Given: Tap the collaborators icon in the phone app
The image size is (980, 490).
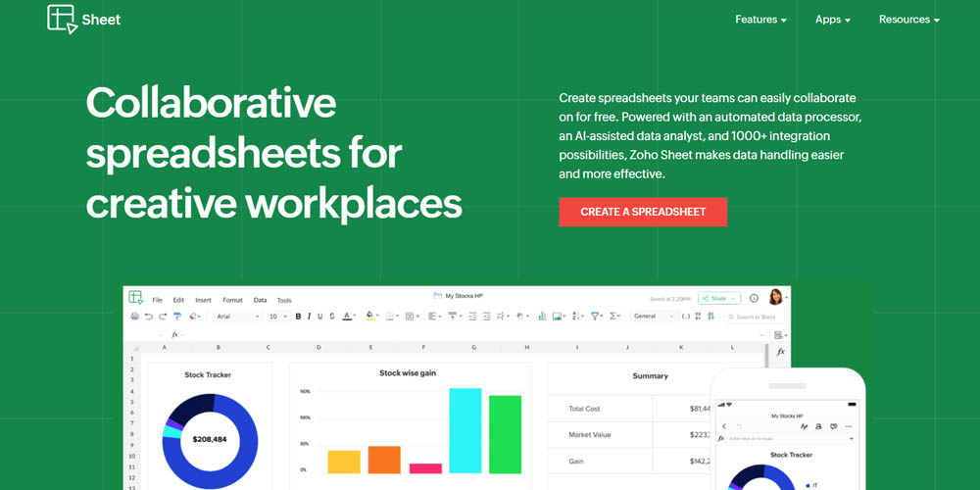Looking at the screenshot, I should pos(818,426).
